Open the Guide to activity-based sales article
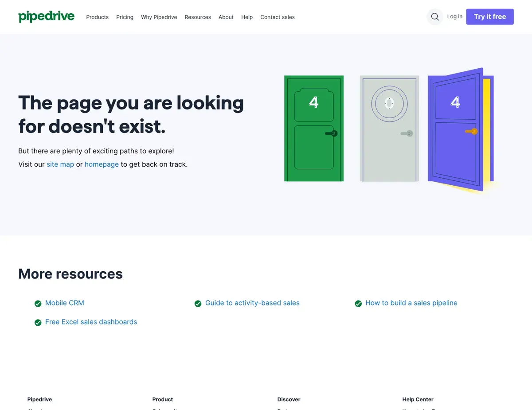This screenshot has width=532, height=410. tap(252, 303)
